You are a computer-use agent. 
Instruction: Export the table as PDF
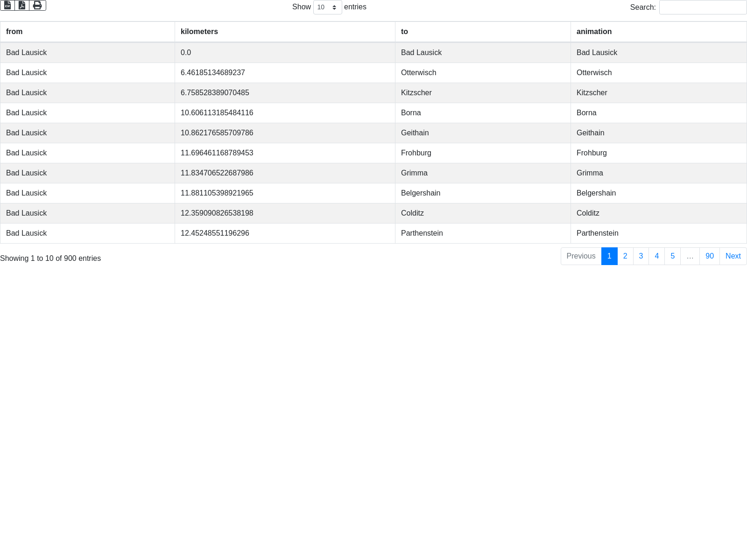[22, 6]
